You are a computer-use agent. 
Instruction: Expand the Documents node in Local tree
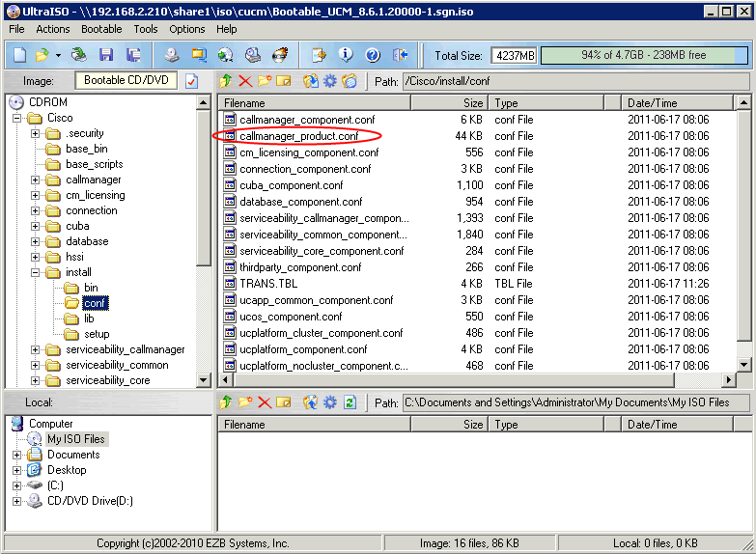click(x=16, y=455)
